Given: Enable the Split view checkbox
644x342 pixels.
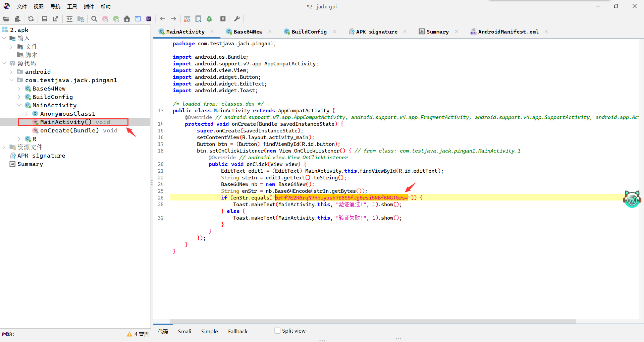Looking at the screenshot, I should [277, 331].
